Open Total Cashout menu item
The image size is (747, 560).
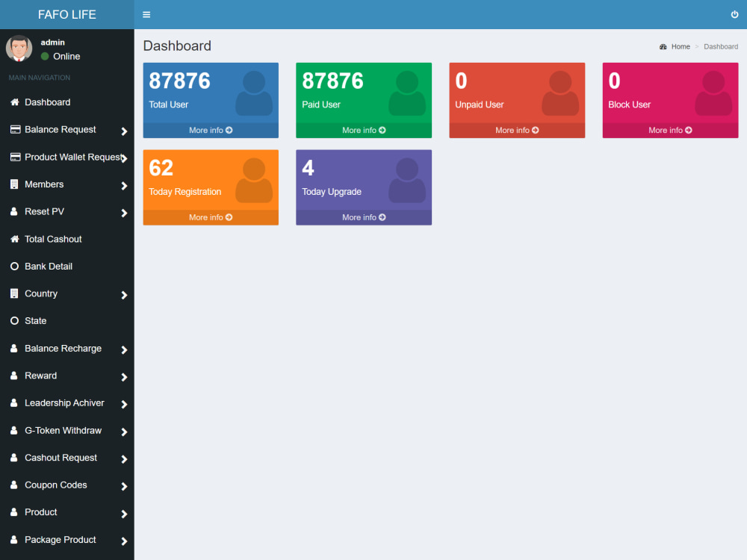click(x=66, y=239)
